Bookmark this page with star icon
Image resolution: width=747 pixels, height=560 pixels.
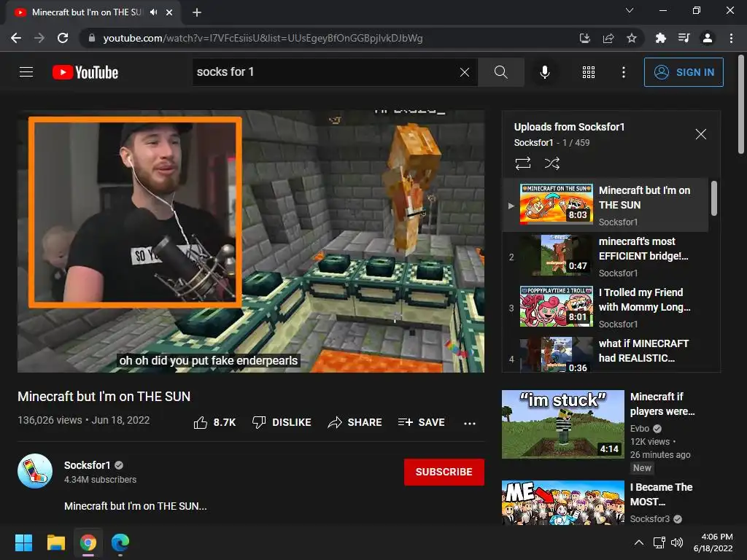[x=632, y=38]
